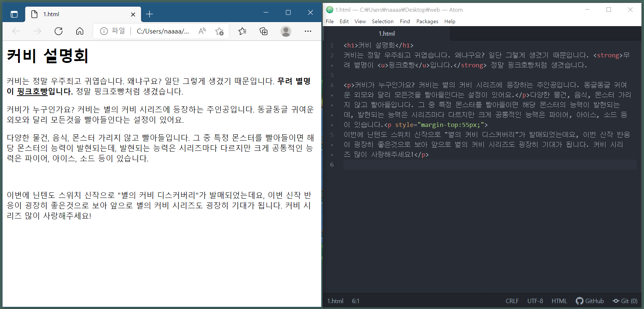Click underlined 핑크호빵 text in browser
The width and height of the screenshot is (644, 309).
click(x=32, y=91)
